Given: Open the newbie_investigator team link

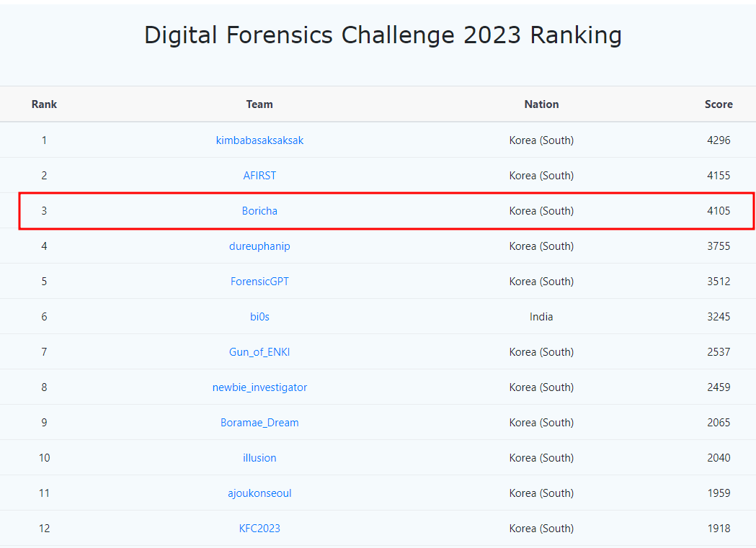Looking at the screenshot, I should 259,387.
